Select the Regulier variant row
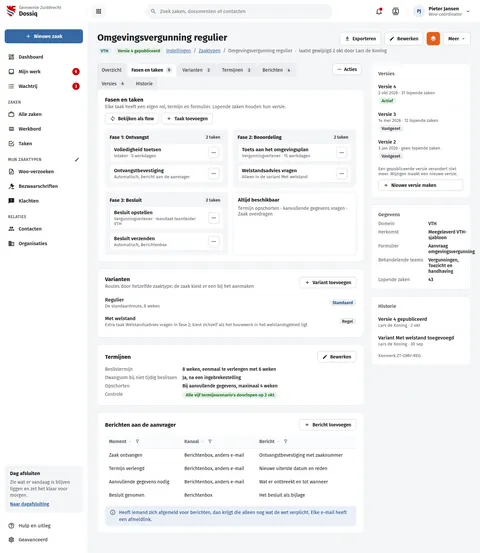 click(230, 303)
